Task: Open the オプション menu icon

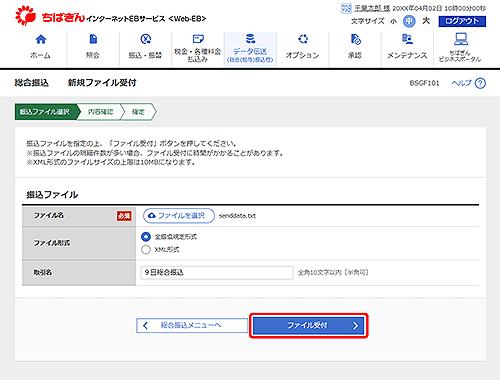Action: (303, 39)
